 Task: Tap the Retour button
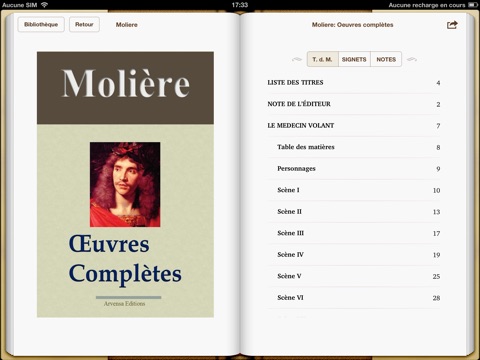click(84, 24)
